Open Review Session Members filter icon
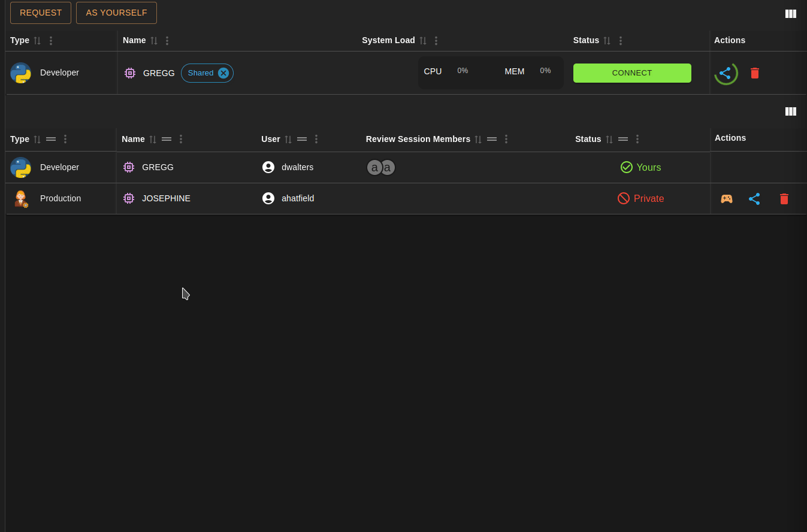This screenshot has width=807, height=532. tap(492, 139)
